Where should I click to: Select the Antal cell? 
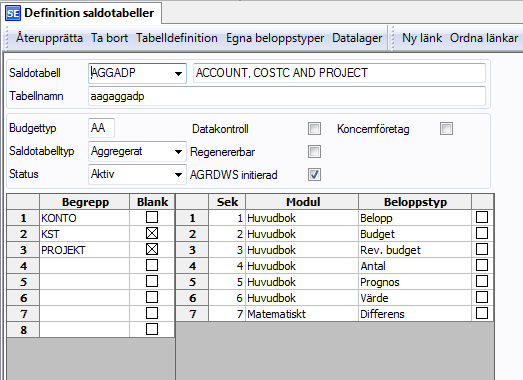pyautogui.click(x=415, y=266)
